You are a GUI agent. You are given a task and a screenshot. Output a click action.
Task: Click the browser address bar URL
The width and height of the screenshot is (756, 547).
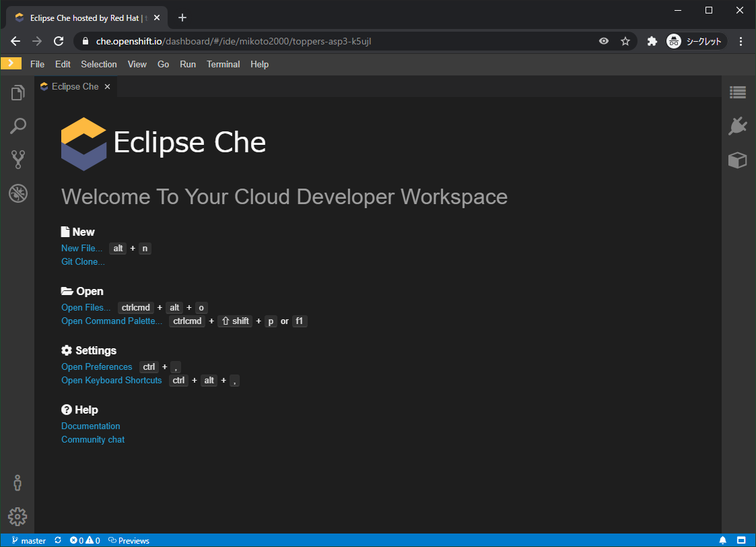coord(234,42)
